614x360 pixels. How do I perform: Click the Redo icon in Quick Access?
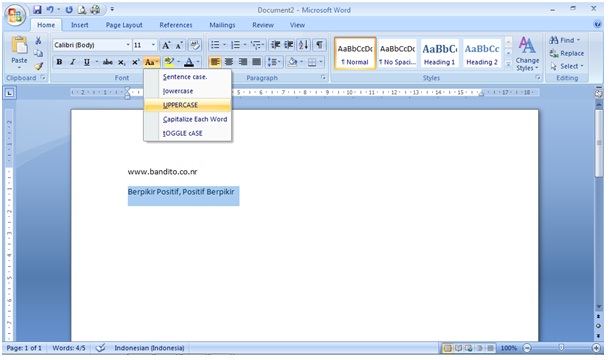coord(69,9)
